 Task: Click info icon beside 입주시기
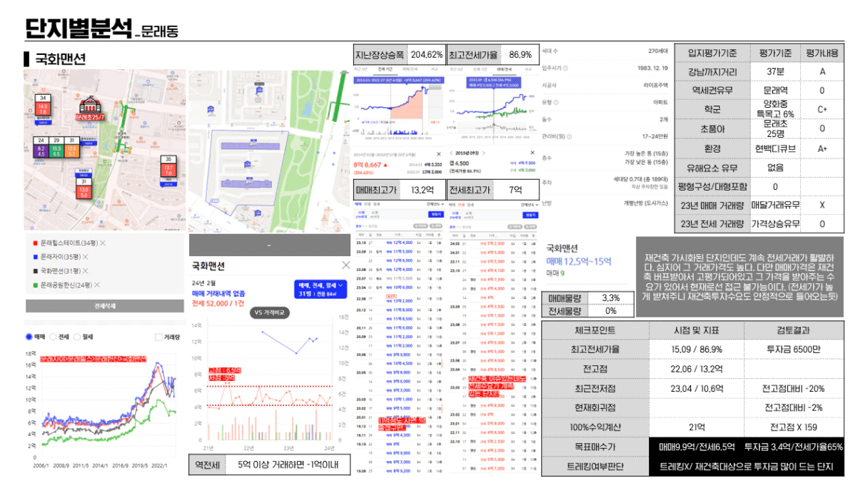tap(565, 68)
